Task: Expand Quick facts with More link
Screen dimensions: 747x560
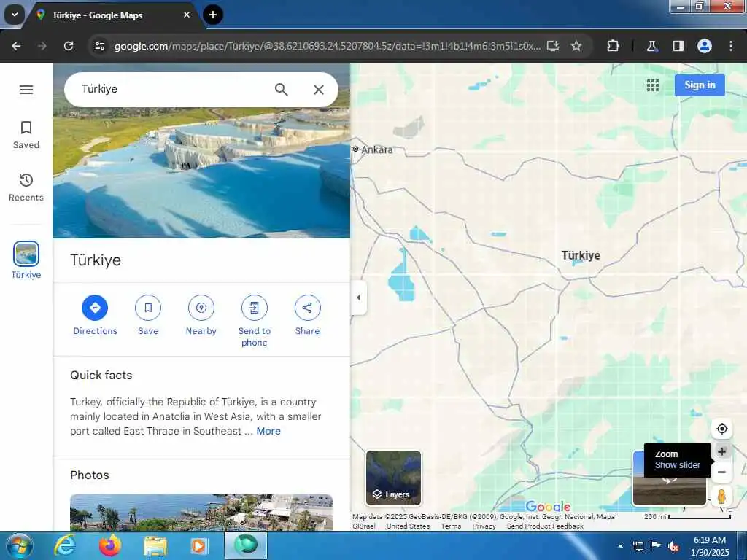Action: (x=268, y=431)
